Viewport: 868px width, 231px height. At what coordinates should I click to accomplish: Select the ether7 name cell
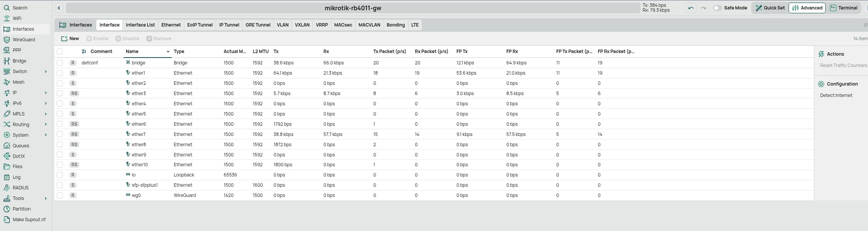[x=139, y=134]
